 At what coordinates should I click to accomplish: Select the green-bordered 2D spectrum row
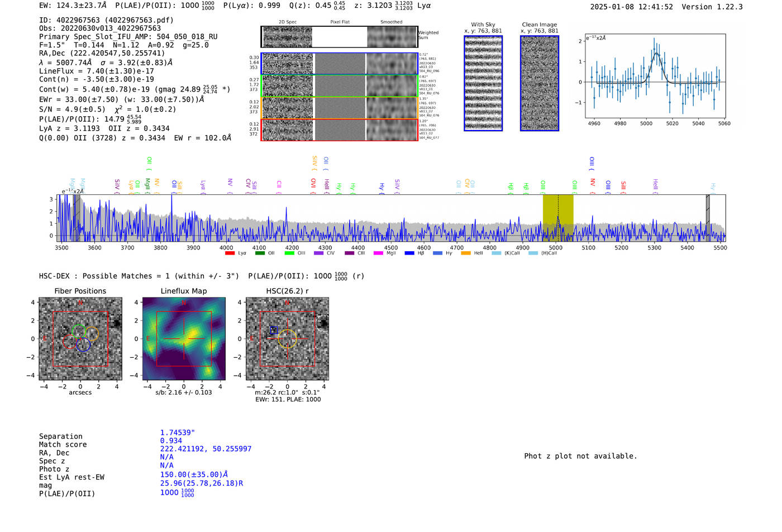340,86
